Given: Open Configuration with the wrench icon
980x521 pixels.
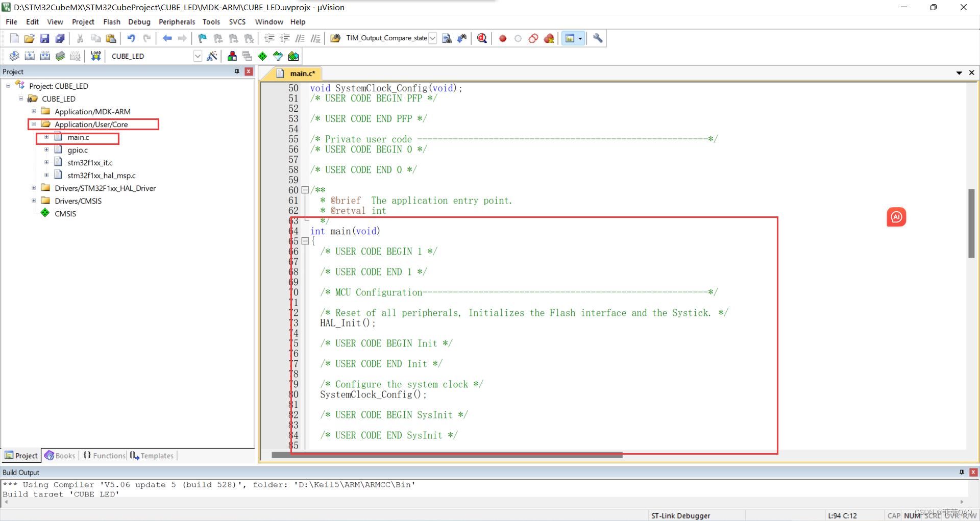Looking at the screenshot, I should pyautogui.click(x=598, y=38).
